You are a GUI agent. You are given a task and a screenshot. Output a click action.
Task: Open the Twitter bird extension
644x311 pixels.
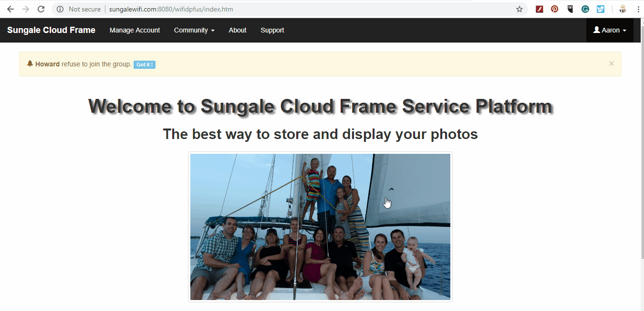coord(601,9)
